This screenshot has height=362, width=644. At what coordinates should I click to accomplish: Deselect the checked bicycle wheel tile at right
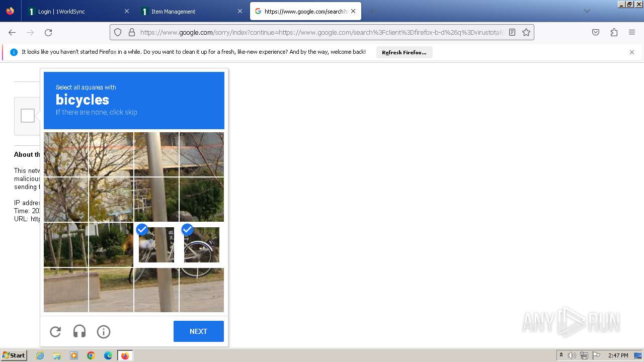(x=202, y=245)
